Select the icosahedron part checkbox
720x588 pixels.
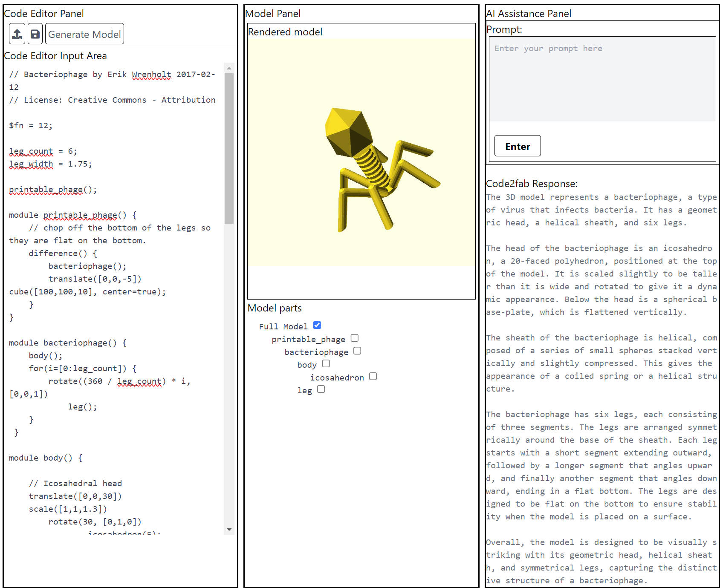[x=373, y=377]
